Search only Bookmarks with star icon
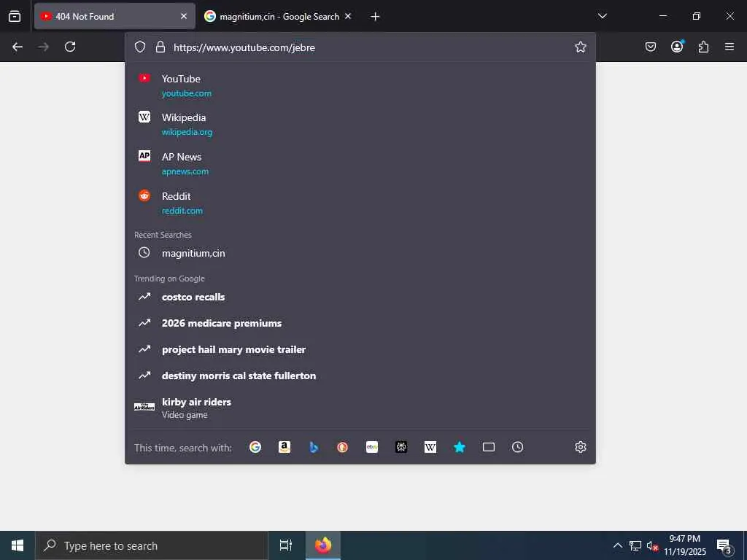 [460, 447]
